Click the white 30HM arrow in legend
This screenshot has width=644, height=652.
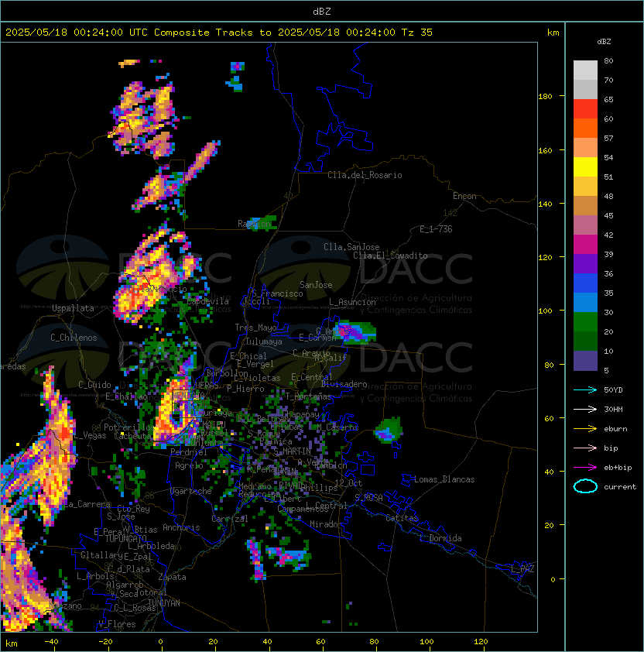(585, 409)
